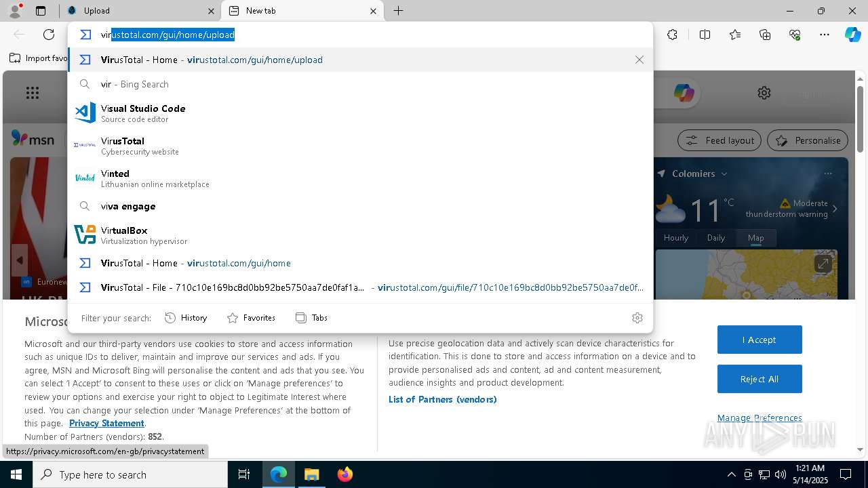868x488 pixels.
Task: Open the weather card more options
Action: point(828,174)
